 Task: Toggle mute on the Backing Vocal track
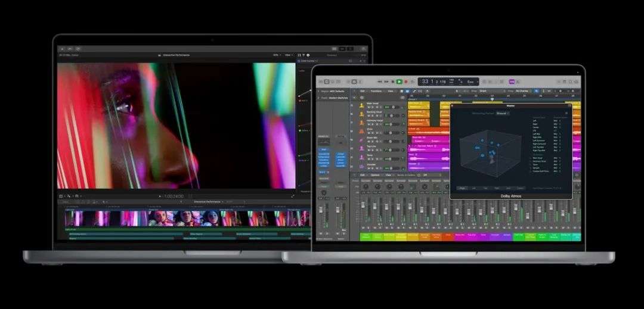(x=369, y=116)
